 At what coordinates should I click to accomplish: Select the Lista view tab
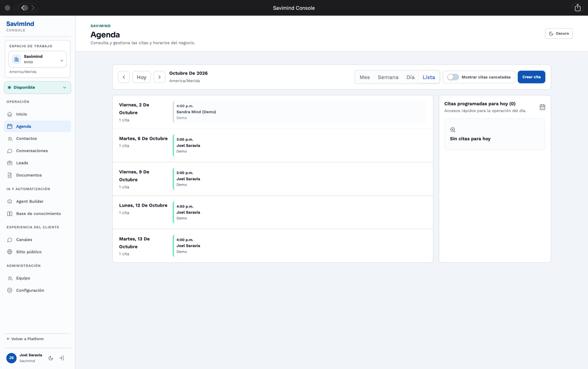click(429, 77)
